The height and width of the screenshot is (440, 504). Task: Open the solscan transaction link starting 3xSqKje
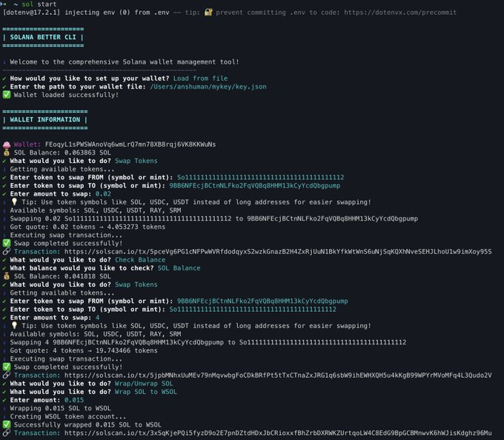pyautogui.click(x=278, y=433)
